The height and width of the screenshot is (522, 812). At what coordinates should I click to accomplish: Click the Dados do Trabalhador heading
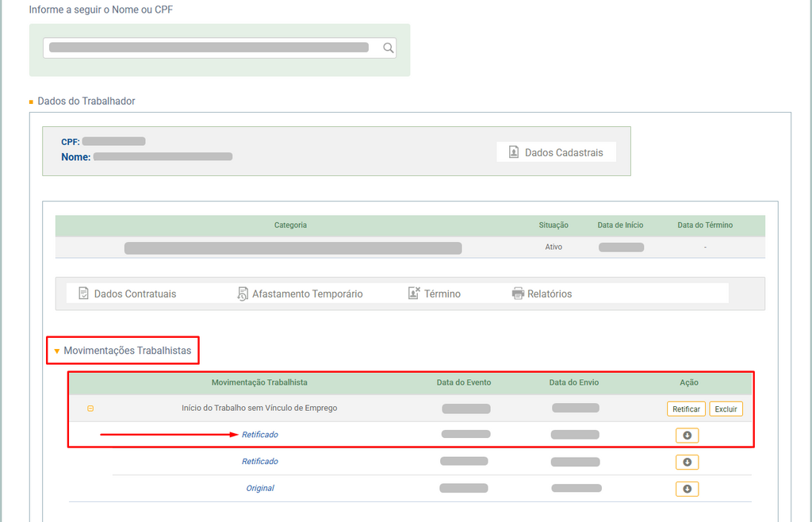pyautogui.click(x=86, y=102)
